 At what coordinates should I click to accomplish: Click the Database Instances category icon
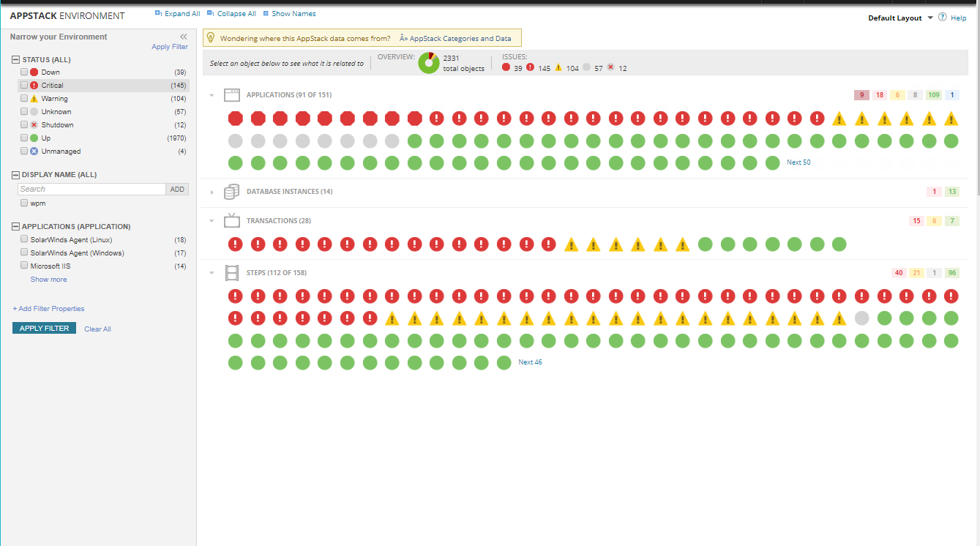coord(231,191)
